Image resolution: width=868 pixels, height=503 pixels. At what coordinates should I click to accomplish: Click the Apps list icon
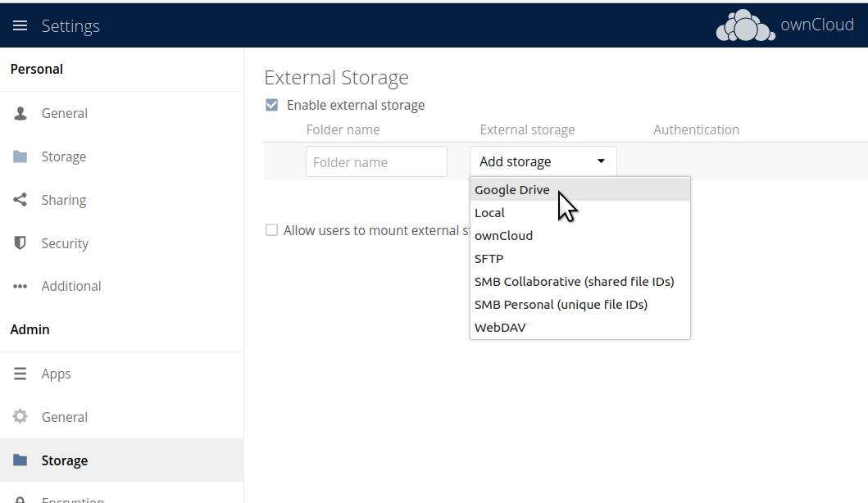click(x=20, y=374)
